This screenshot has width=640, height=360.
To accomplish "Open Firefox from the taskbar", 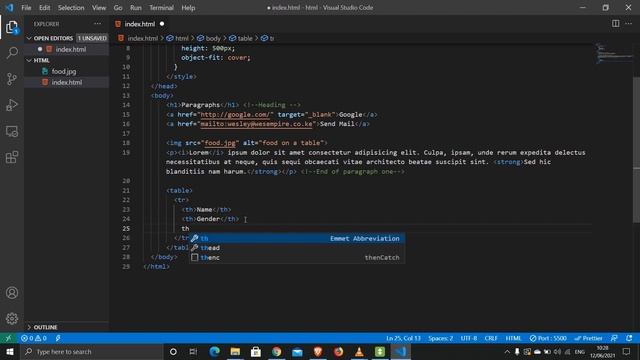I will tap(338, 351).
